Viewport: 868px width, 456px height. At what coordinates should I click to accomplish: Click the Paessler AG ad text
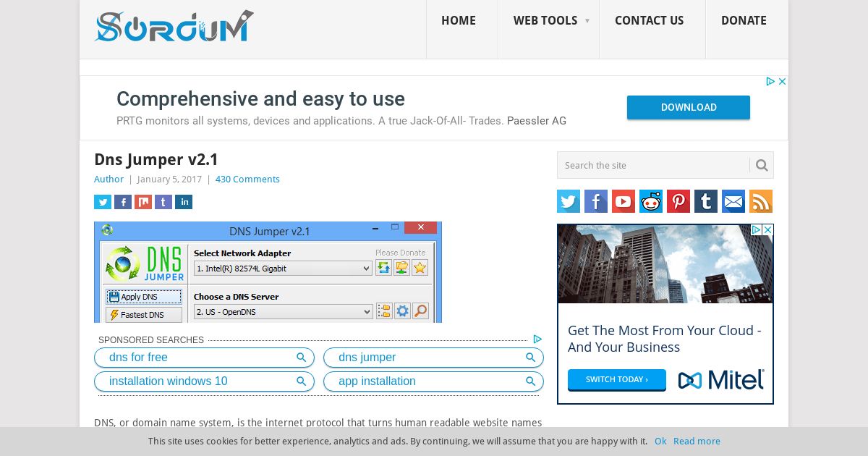coord(537,121)
